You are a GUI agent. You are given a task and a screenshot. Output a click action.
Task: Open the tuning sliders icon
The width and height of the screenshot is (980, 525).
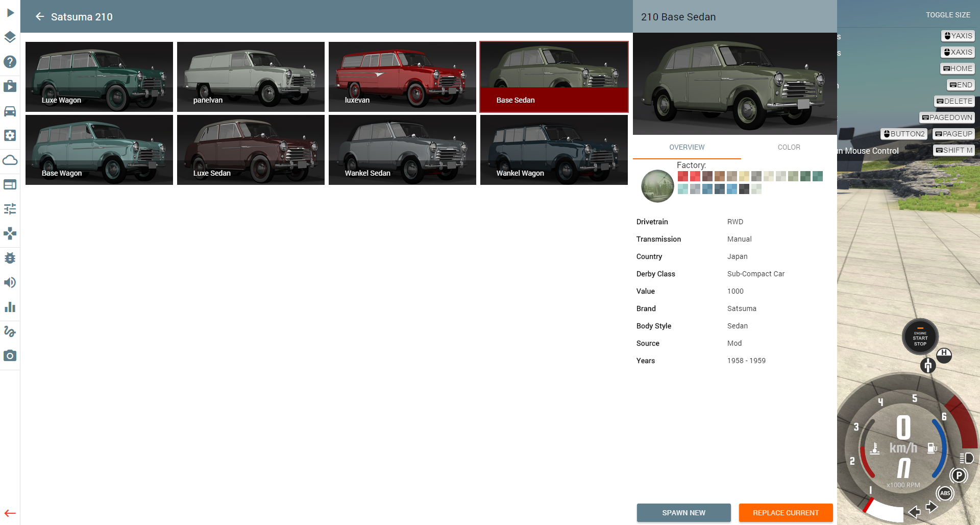click(x=10, y=209)
